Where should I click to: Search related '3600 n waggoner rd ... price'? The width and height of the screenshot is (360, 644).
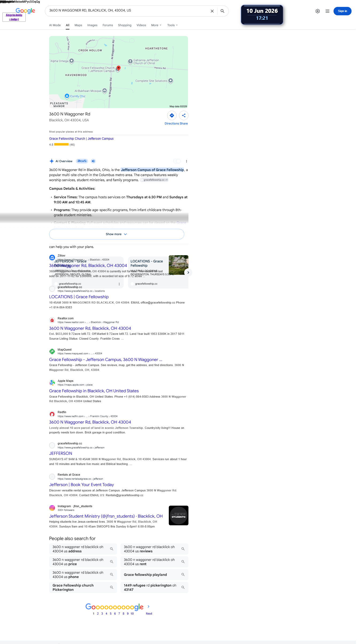[x=83, y=562]
